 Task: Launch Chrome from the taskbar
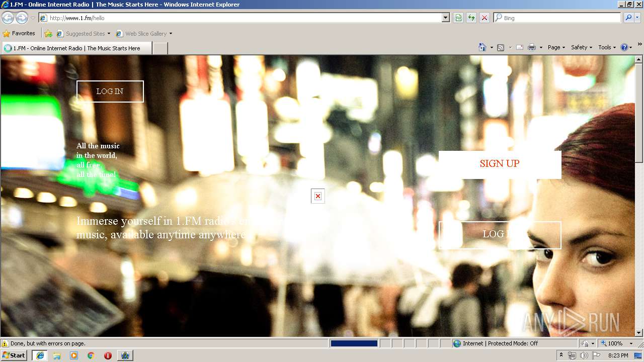[x=91, y=355]
